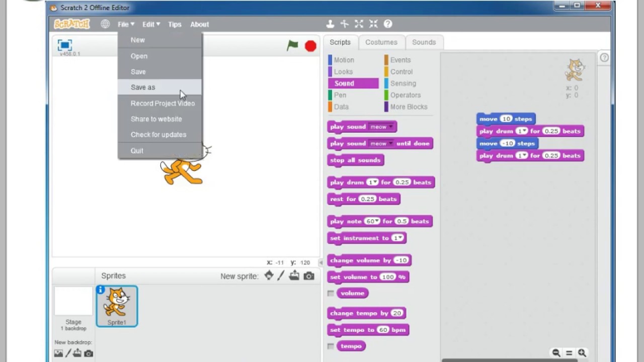Open the Tips menu
This screenshot has width=644, height=362.
coord(175,24)
